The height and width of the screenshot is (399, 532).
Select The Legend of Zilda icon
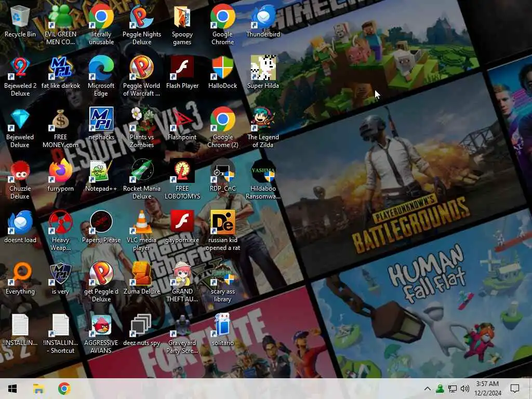(263, 120)
